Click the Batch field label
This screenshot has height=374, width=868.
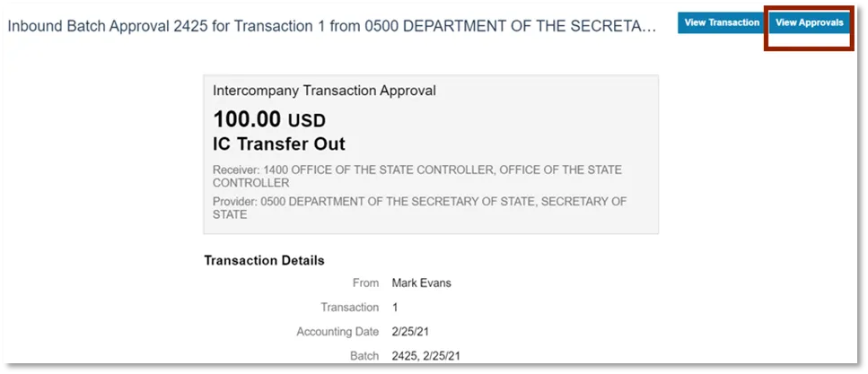coord(364,356)
